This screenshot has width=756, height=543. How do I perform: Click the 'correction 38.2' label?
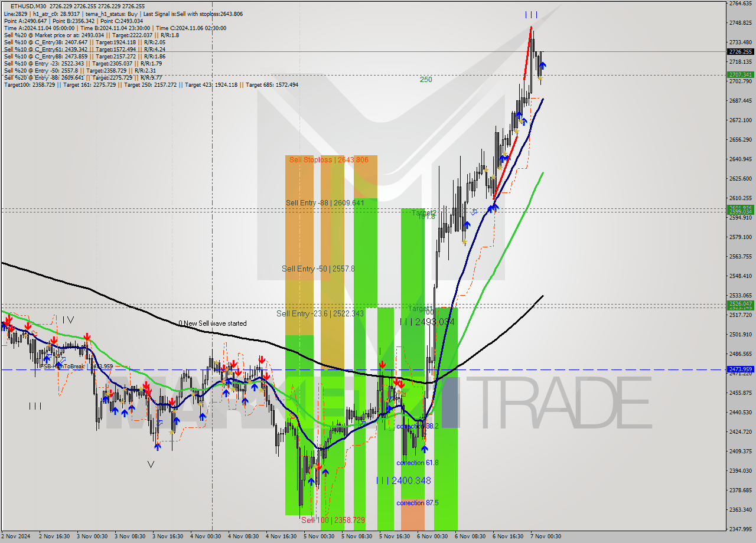click(418, 426)
